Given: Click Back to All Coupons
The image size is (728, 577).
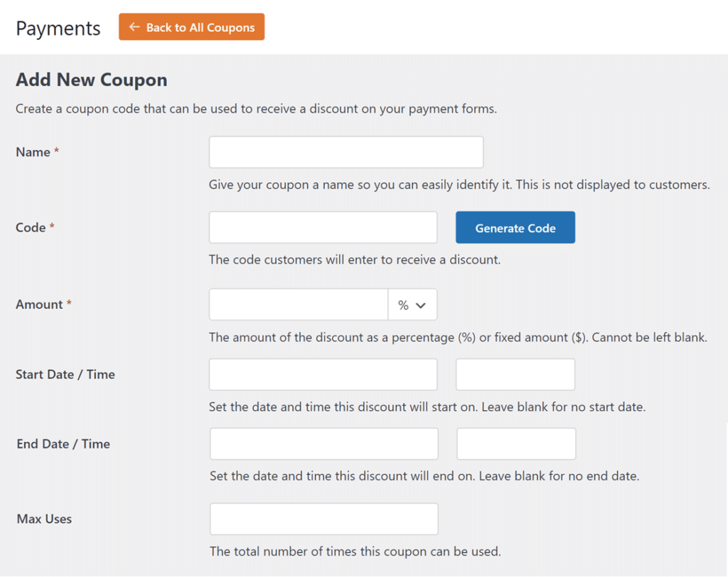Looking at the screenshot, I should pyautogui.click(x=192, y=27).
